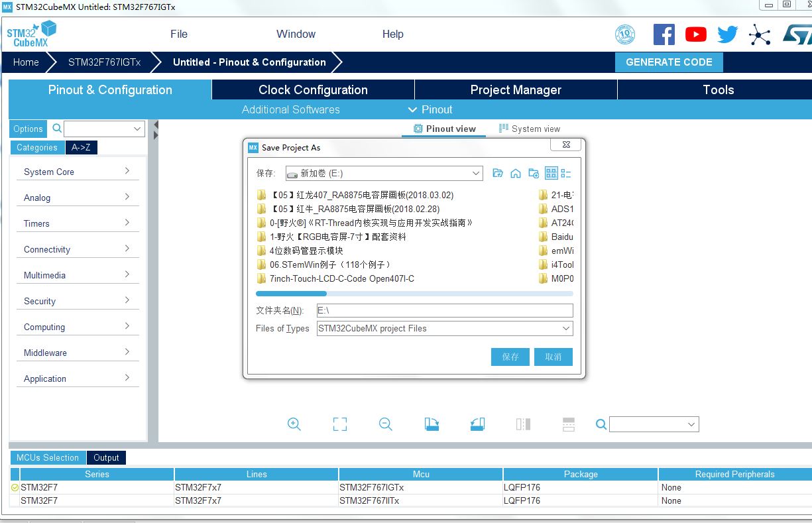
Task: Select the MCUs Selection tab
Action: pyautogui.click(x=48, y=457)
